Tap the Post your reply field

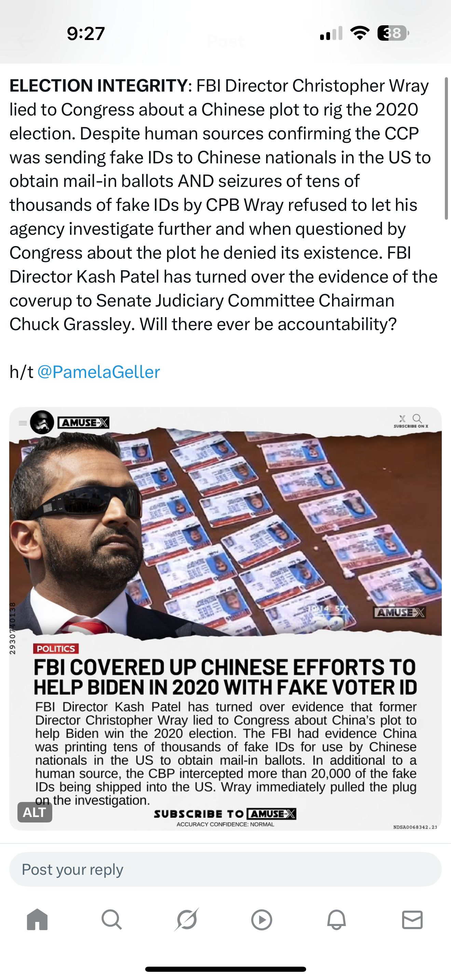coord(225,869)
